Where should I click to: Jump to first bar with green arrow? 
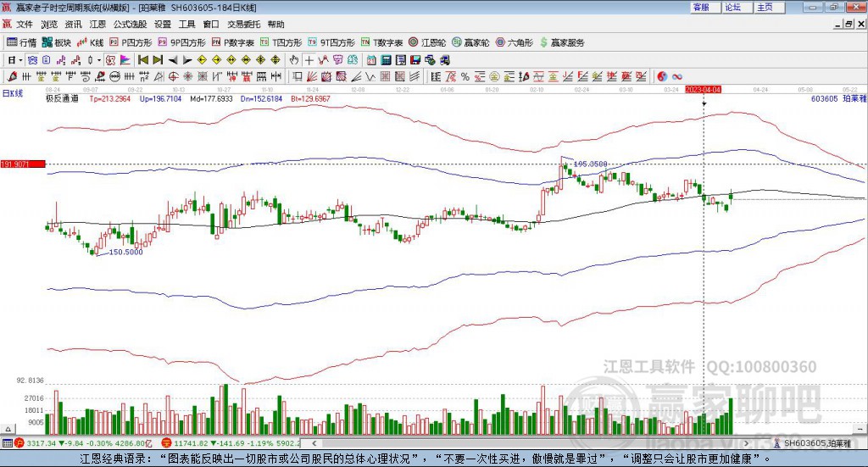[x=143, y=60]
